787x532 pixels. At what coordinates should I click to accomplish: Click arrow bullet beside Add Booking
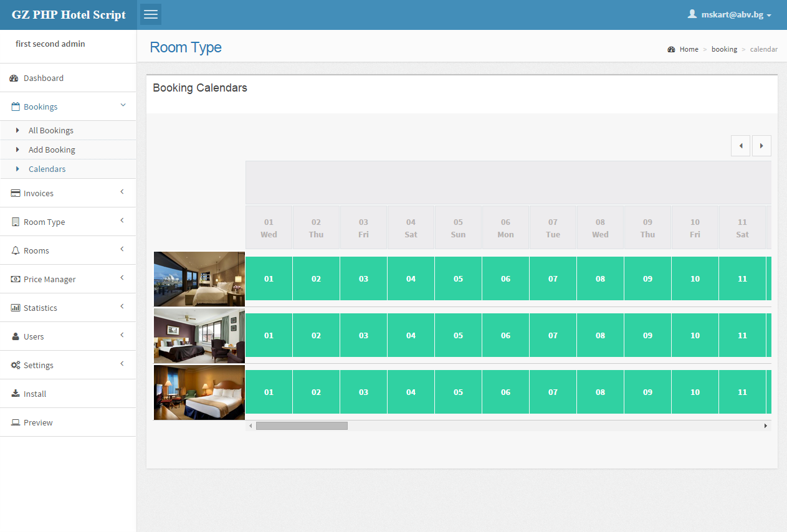coord(17,150)
